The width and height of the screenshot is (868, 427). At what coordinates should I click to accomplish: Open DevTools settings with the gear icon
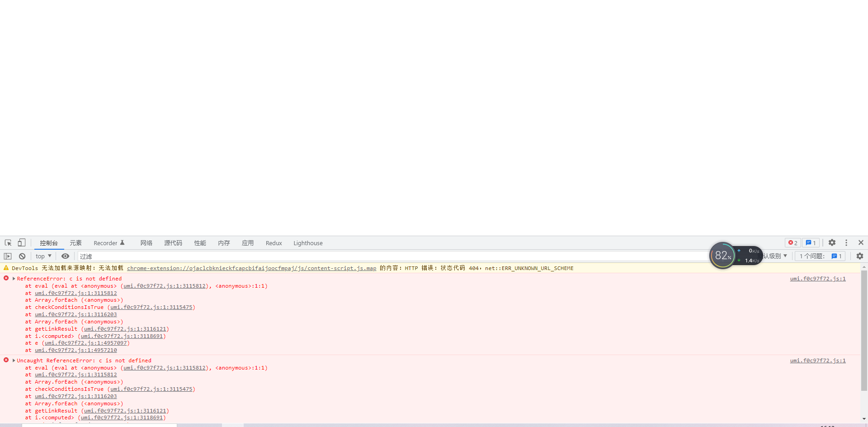832,243
